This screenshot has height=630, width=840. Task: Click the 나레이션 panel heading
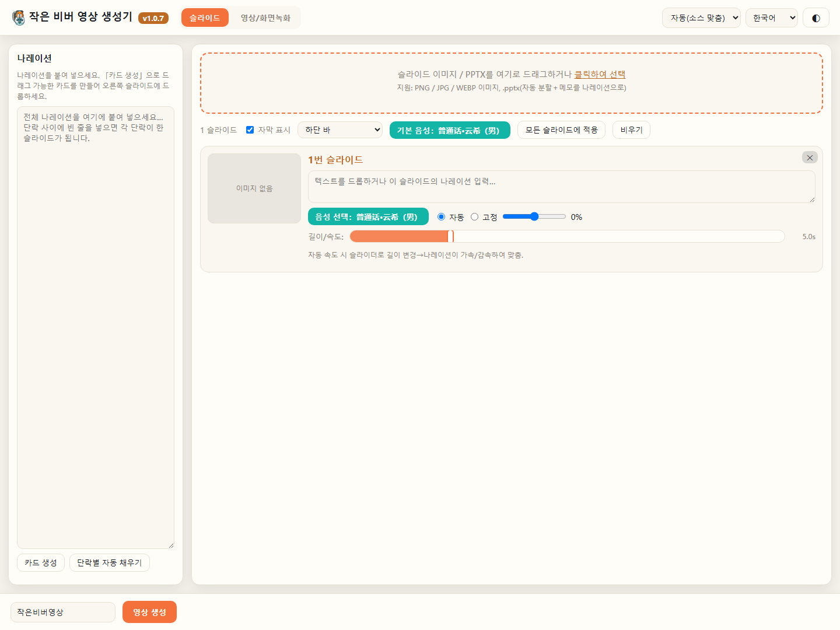(x=34, y=58)
